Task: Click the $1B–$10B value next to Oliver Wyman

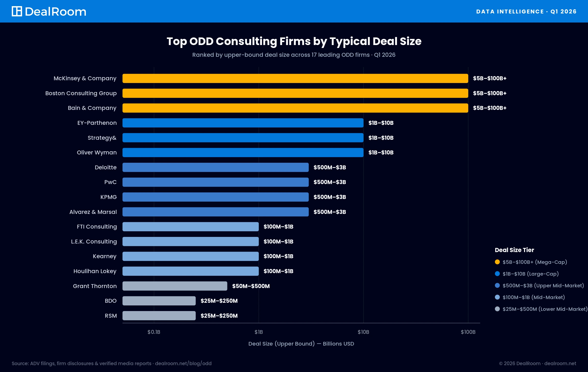Action: [381, 152]
